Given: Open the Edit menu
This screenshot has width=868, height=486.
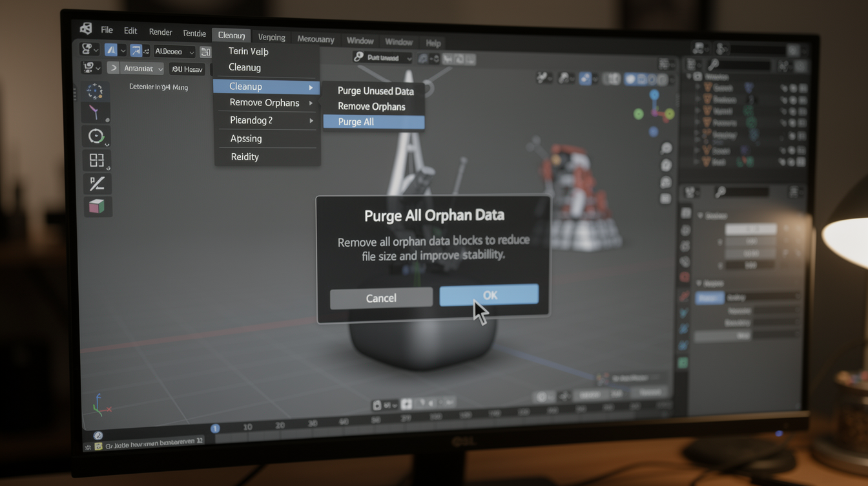Looking at the screenshot, I should (x=130, y=30).
